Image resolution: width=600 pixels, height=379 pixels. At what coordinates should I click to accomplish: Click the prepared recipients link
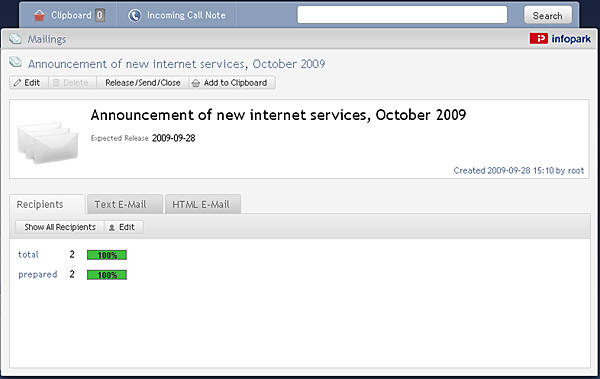pyautogui.click(x=38, y=274)
